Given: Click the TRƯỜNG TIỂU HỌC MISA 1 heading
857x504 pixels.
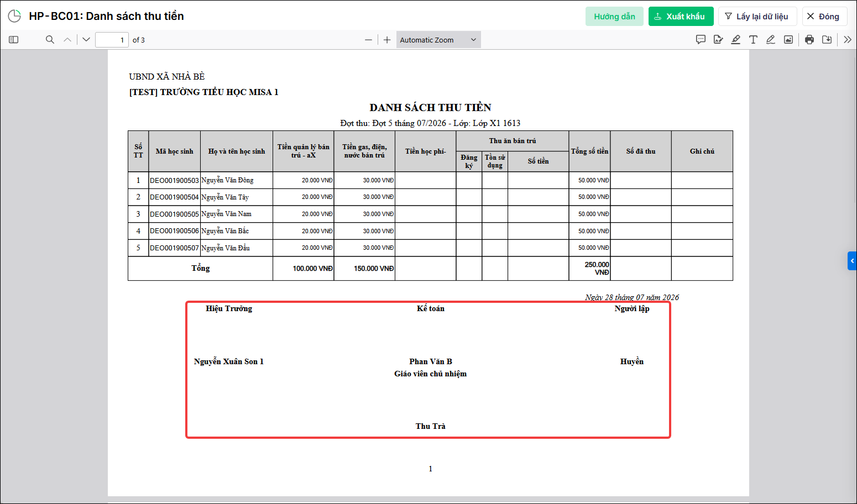Looking at the screenshot, I should pos(204,92).
